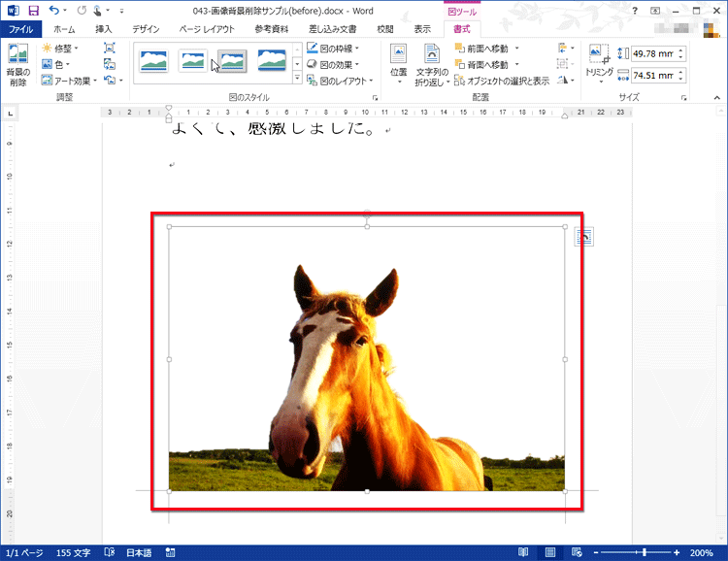Click the height field showing 49.78 mm

(x=654, y=54)
